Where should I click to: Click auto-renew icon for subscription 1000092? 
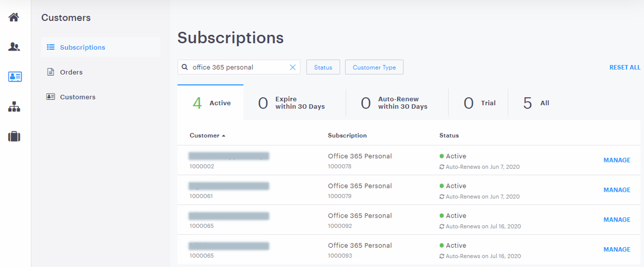[441, 226]
